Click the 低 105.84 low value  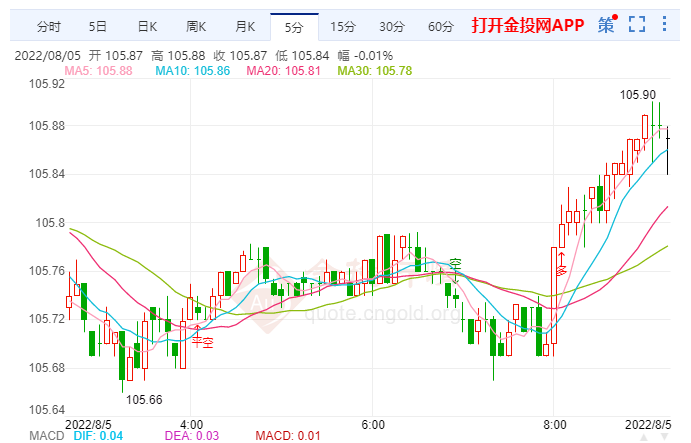(302, 56)
